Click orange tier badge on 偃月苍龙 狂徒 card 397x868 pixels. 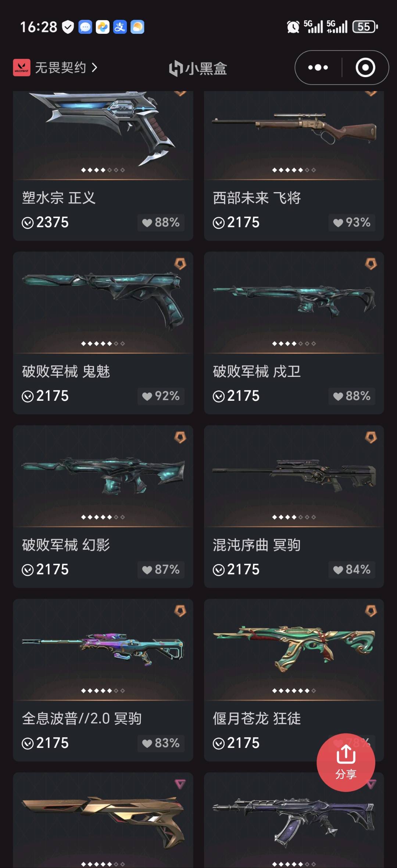pyautogui.click(x=371, y=611)
